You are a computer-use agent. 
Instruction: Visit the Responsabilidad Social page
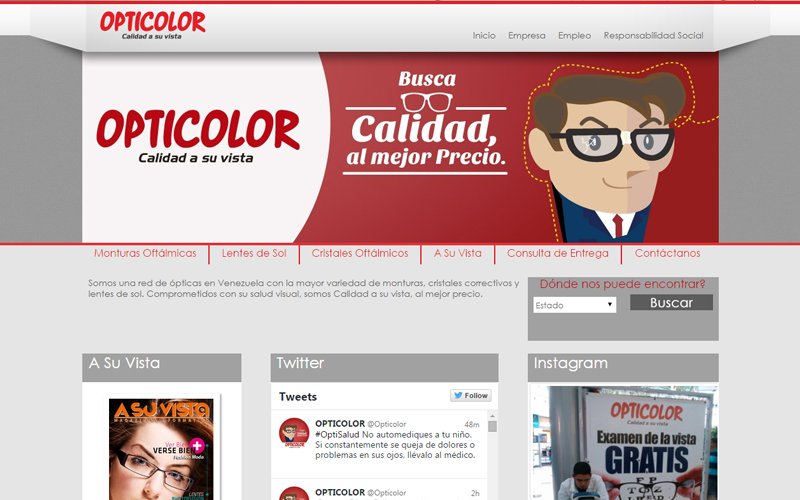point(653,36)
